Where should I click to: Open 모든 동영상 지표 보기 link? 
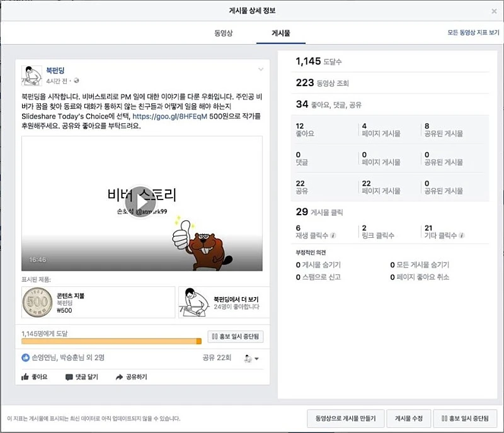pos(473,33)
